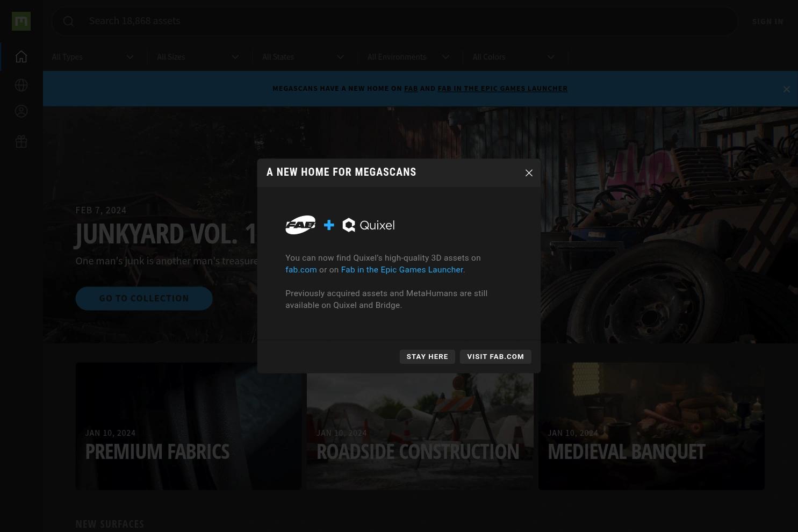The width and height of the screenshot is (798, 532).
Task: Expand the All Environments filter dropdown
Action: tap(408, 57)
